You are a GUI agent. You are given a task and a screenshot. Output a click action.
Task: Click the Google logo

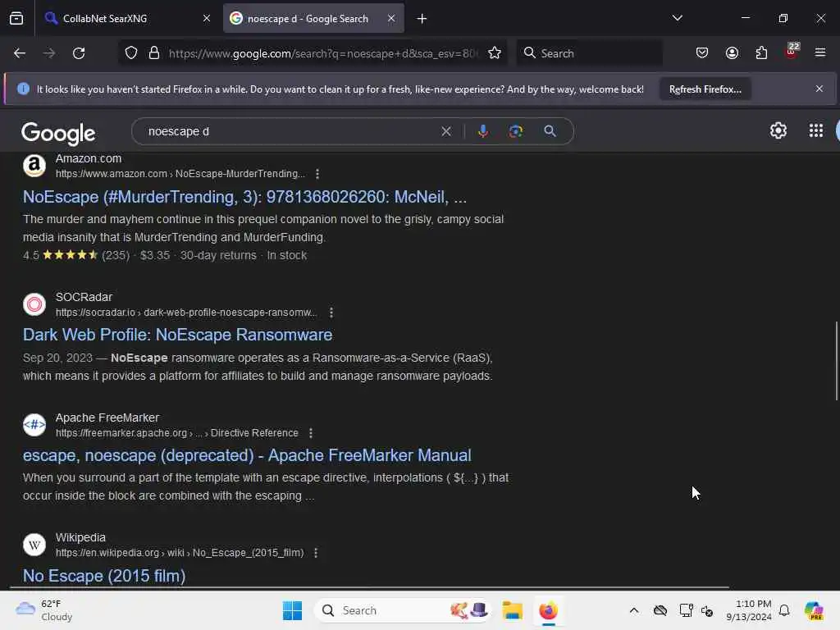tap(58, 133)
